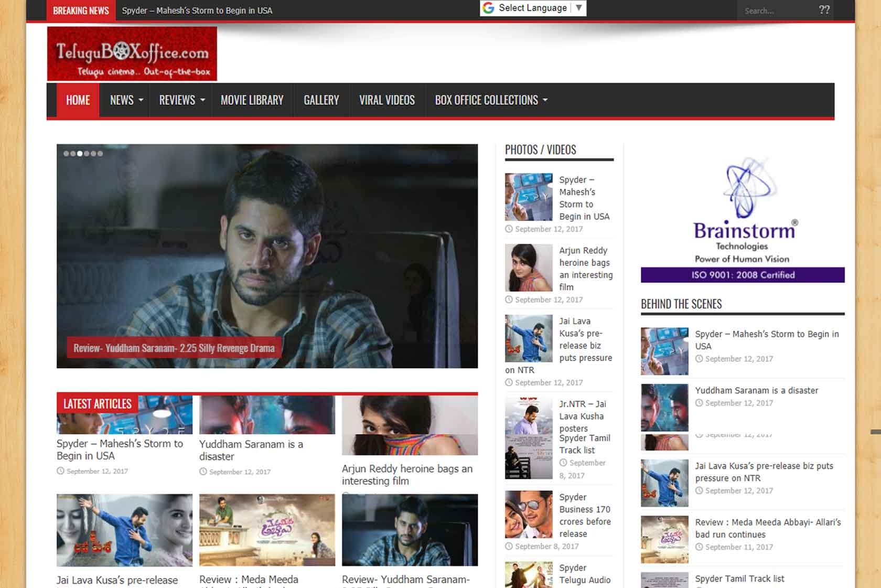The image size is (881, 588).
Task: Open 'Spyder Tamil Track list' in Behind The Scenes
Action: click(739, 579)
